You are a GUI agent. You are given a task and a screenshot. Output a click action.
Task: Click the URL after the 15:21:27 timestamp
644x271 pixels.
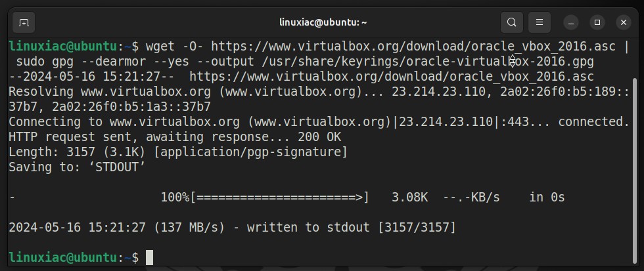392,77
